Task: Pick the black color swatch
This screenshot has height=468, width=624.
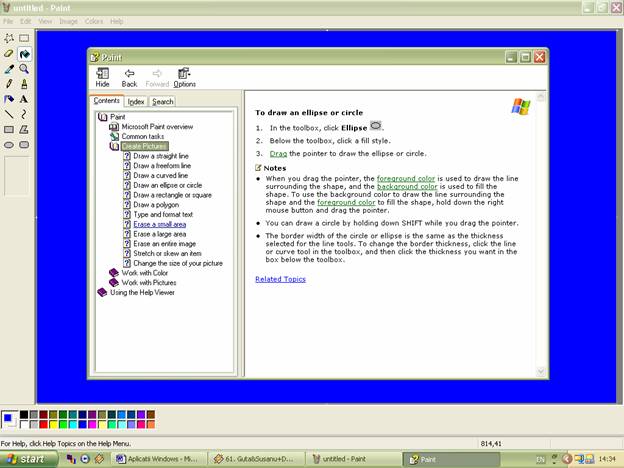Action: point(24,415)
